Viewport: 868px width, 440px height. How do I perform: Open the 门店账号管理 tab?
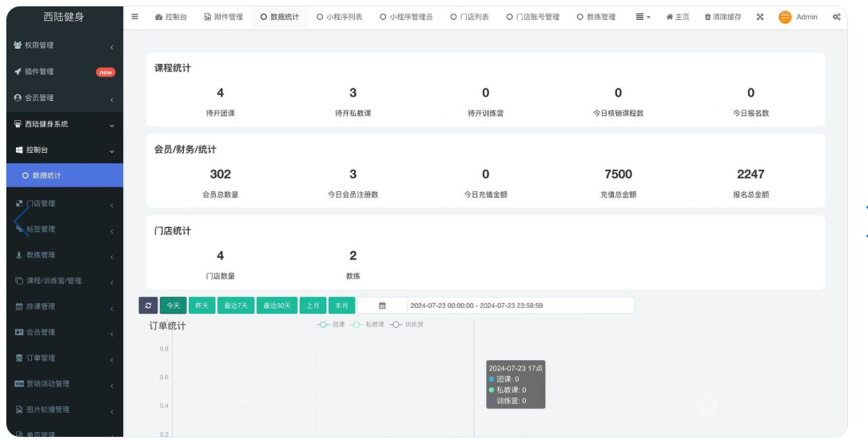click(x=532, y=17)
